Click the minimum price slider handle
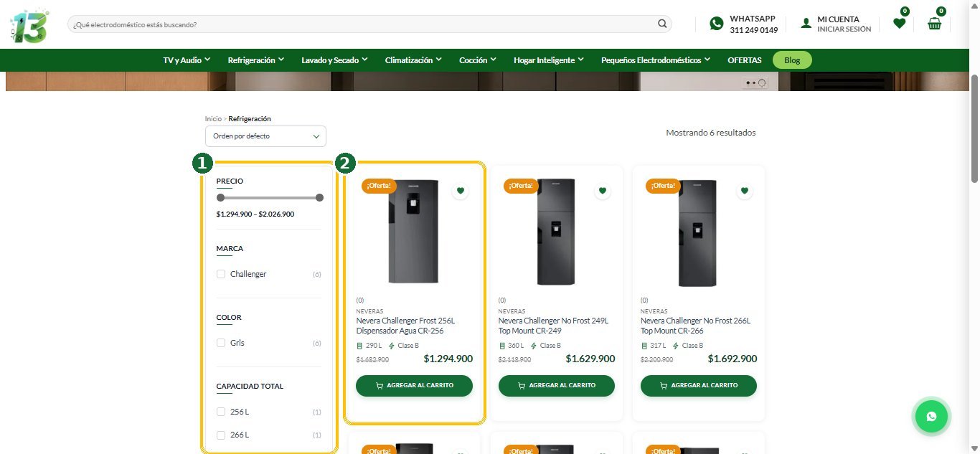Image resolution: width=980 pixels, height=454 pixels. pos(220,197)
